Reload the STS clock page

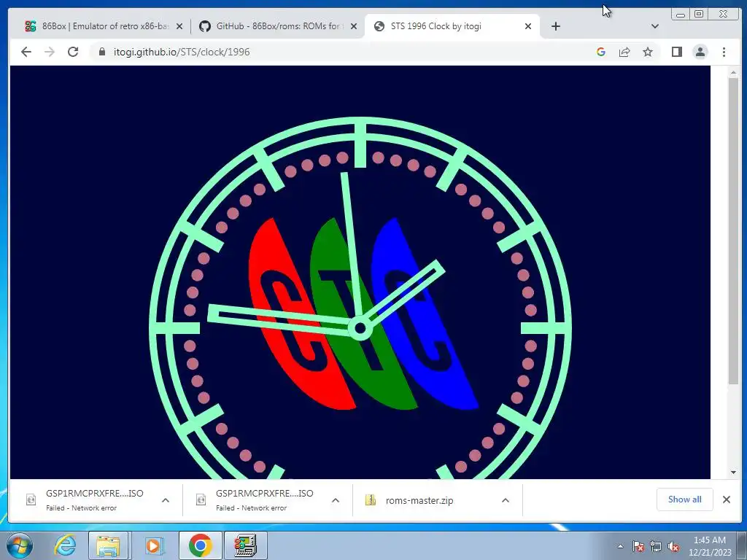tap(73, 52)
